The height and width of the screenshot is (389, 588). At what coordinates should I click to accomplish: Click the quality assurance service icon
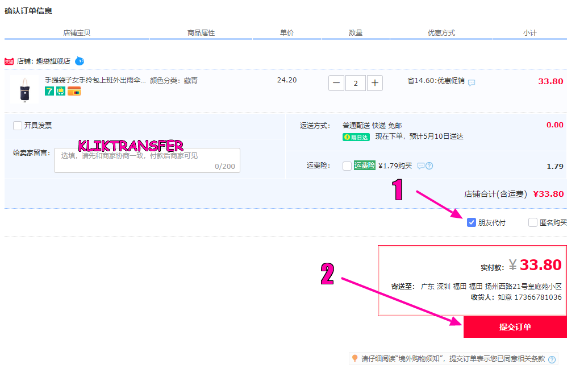(60, 91)
